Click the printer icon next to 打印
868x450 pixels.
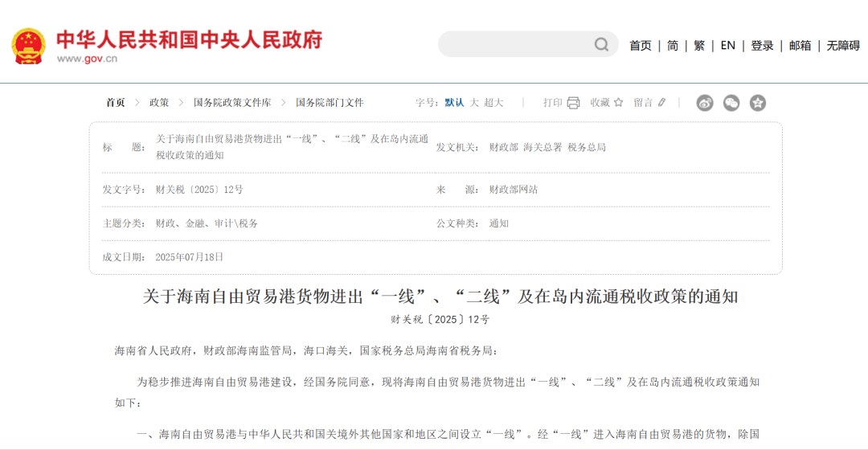click(x=574, y=103)
